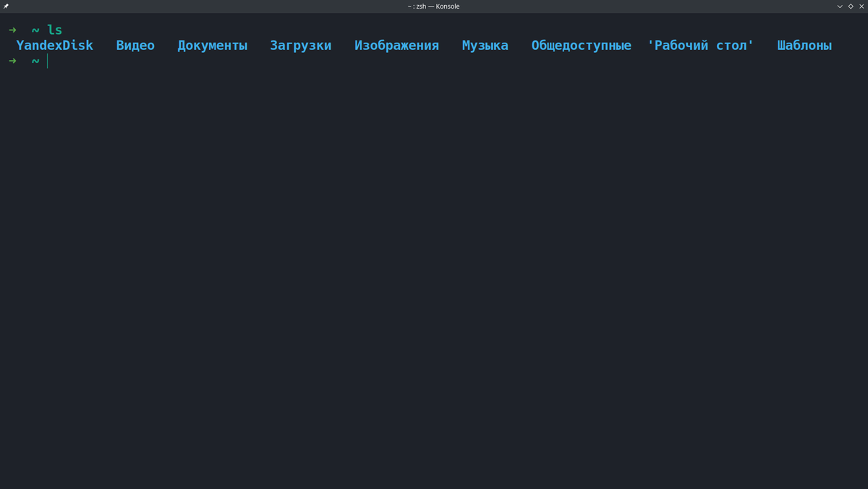Image resolution: width=868 pixels, height=489 pixels.
Task: Select the Общедоступные folder name
Action: click(x=581, y=45)
